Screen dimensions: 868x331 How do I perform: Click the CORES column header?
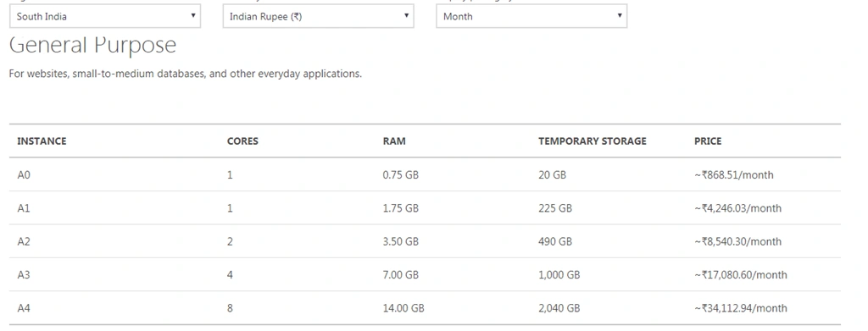click(x=242, y=141)
